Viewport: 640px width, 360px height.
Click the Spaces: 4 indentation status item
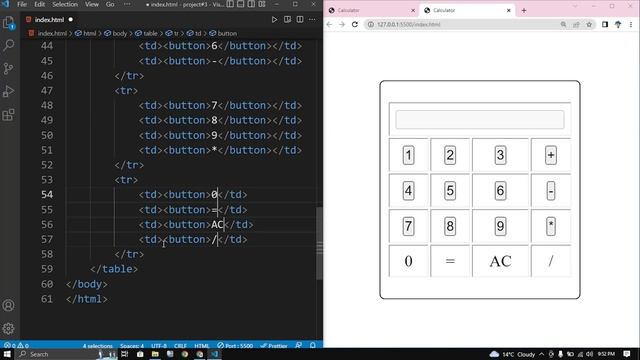131,346
